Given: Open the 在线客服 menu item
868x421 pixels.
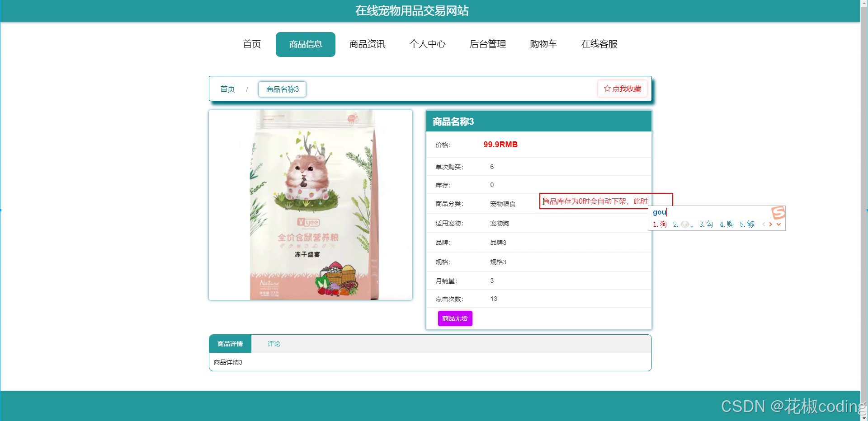Looking at the screenshot, I should [x=599, y=44].
